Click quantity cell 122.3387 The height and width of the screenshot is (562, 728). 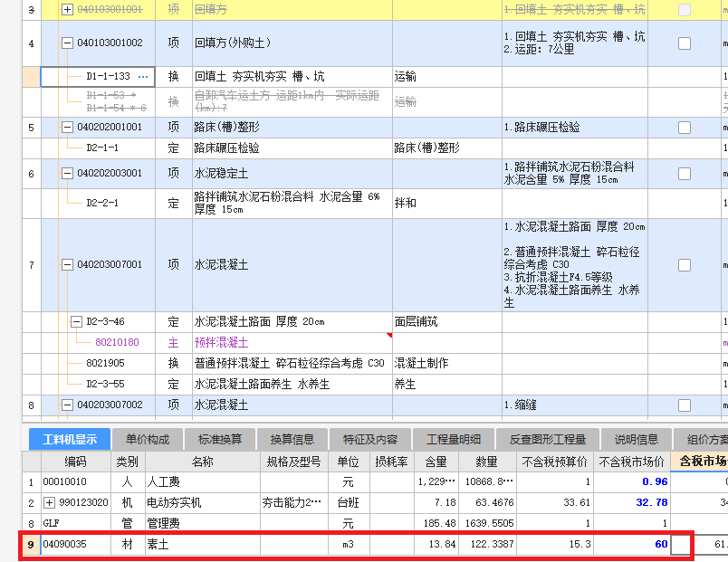pos(487,545)
